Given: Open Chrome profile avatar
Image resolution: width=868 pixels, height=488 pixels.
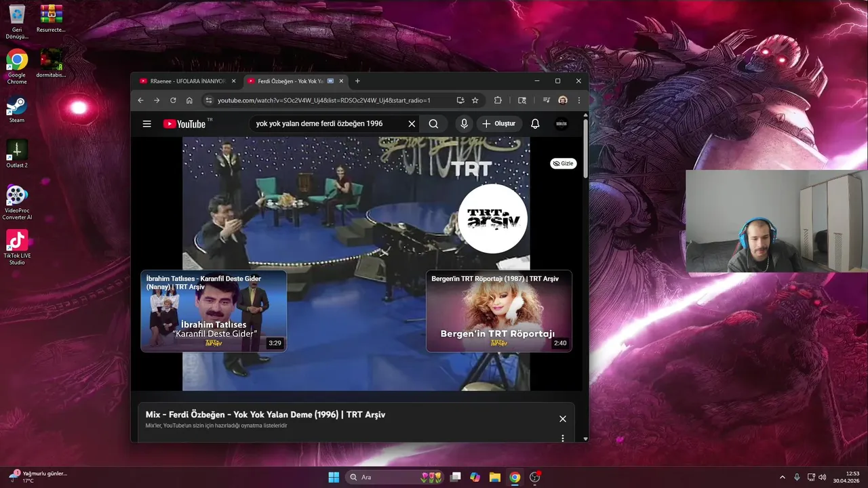Looking at the screenshot, I should coord(563,100).
